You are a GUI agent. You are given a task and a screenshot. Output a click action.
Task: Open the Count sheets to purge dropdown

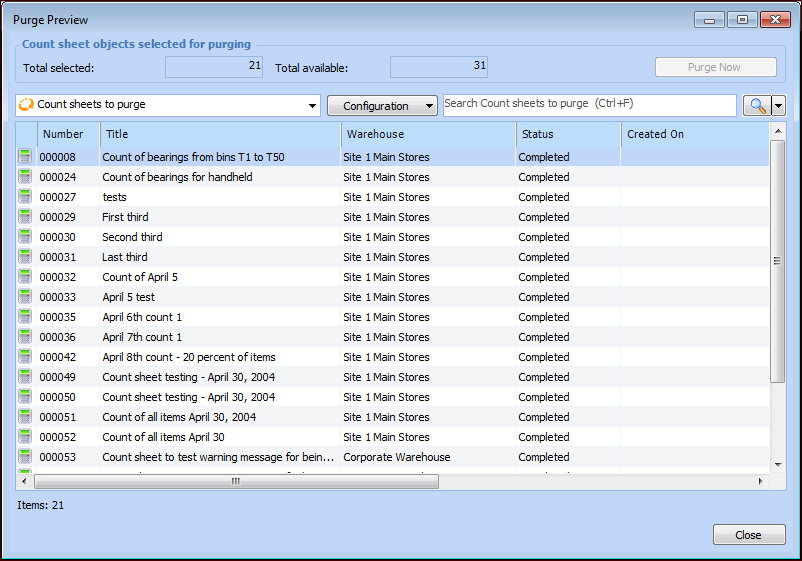[x=312, y=106]
